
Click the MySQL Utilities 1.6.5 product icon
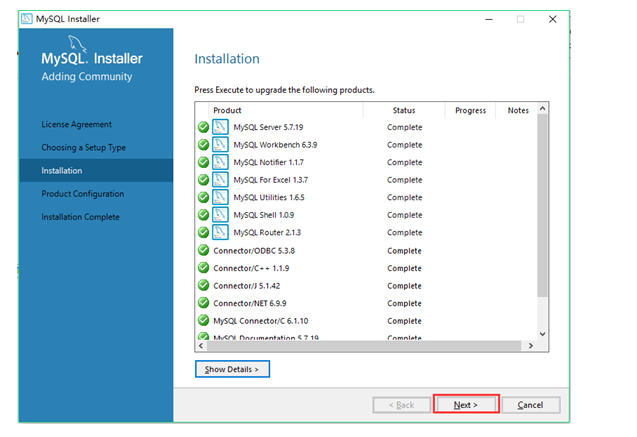pyautogui.click(x=220, y=197)
